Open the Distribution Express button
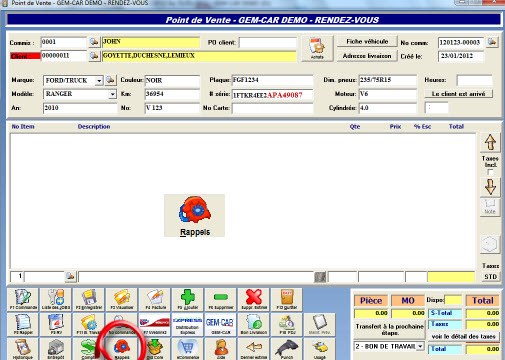The width and height of the screenshot is (505, 360). point(188,324)
